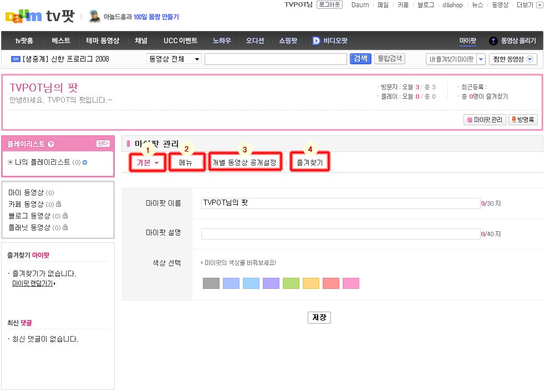Image resolution: width=545 pixels, height=392 pixels.
Task: Switch to the 즐겨찾기 settings tab
Action: coord(310,162)
